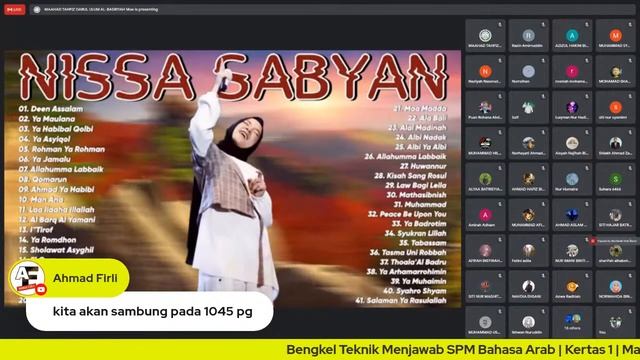This screenshot has width=640, height=360.
Task: Open the Shiekh Ahmad participant tile
Action: click(x=616, y=144)
